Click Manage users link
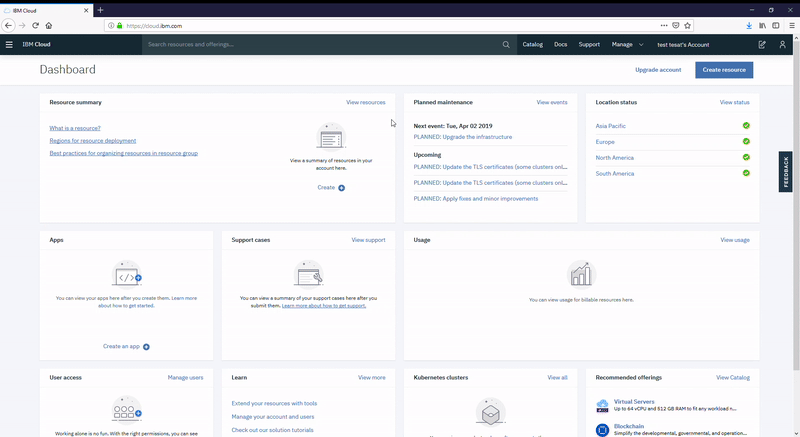800x437 pixels. click(185, 378)
